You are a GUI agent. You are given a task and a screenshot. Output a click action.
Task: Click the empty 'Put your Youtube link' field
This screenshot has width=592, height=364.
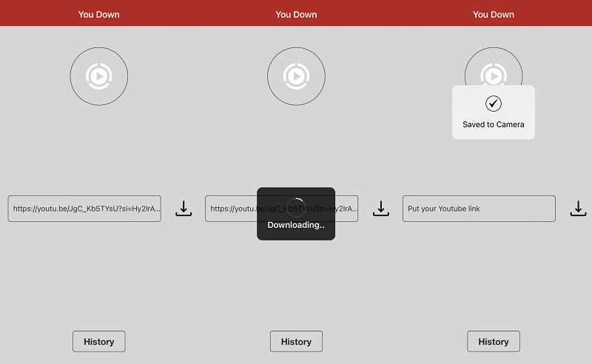[479, 209]
